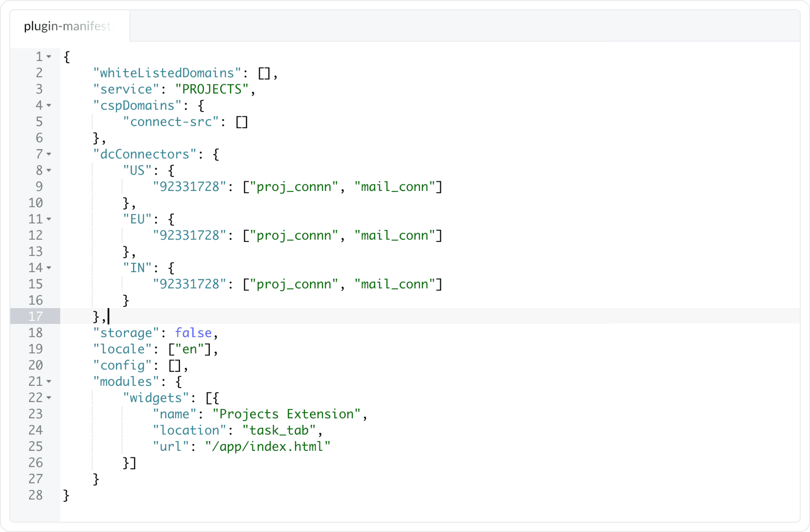Fold the US connector block arrow

pos(49,170)
